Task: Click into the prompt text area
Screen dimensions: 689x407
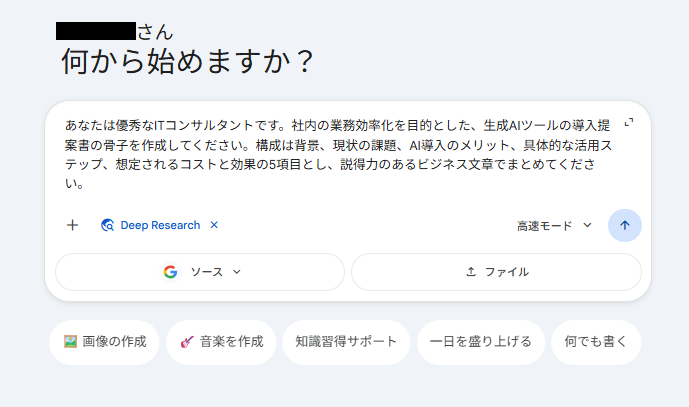Action: click(x=340, y=155)
